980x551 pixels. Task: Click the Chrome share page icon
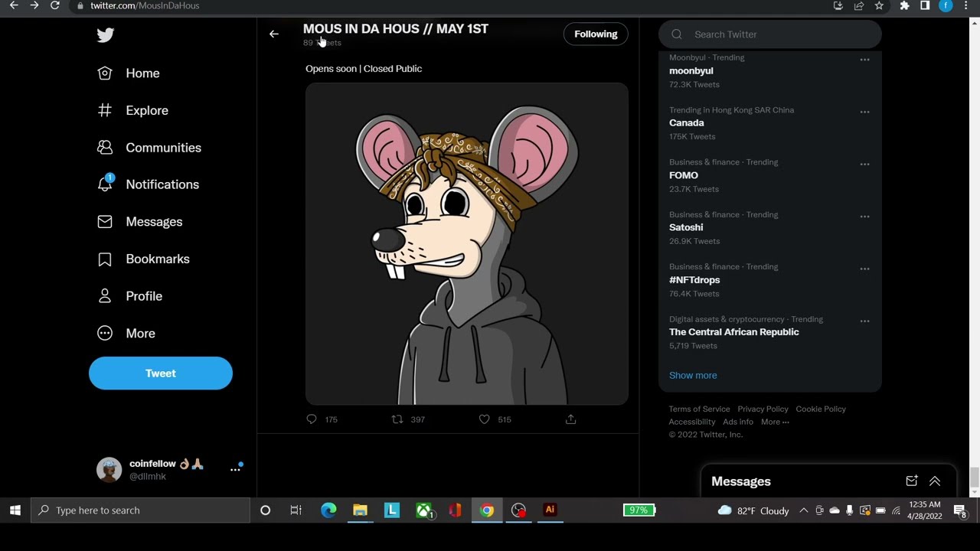[858, 5]
